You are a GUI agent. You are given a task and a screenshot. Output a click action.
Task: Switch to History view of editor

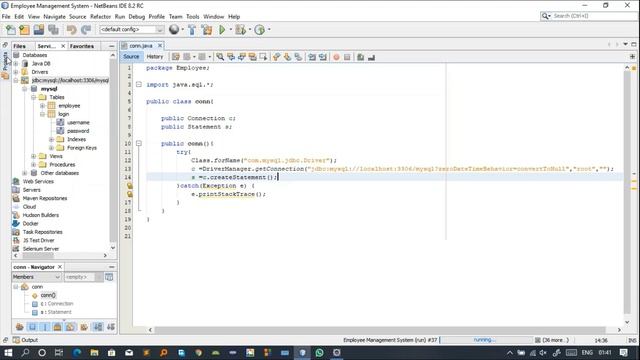[x=155, y=57]
